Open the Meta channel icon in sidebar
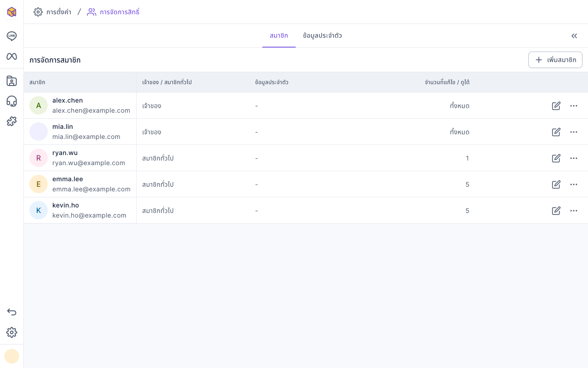 click(11, 56)
